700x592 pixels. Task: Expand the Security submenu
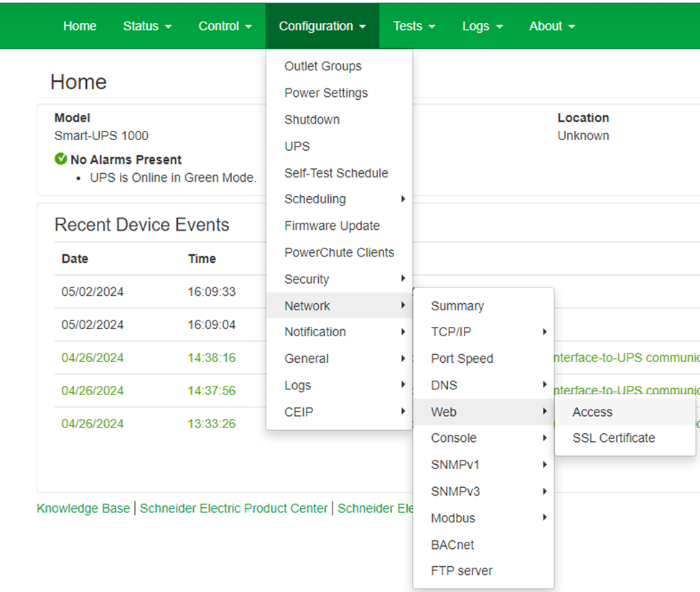click(339, 279)
